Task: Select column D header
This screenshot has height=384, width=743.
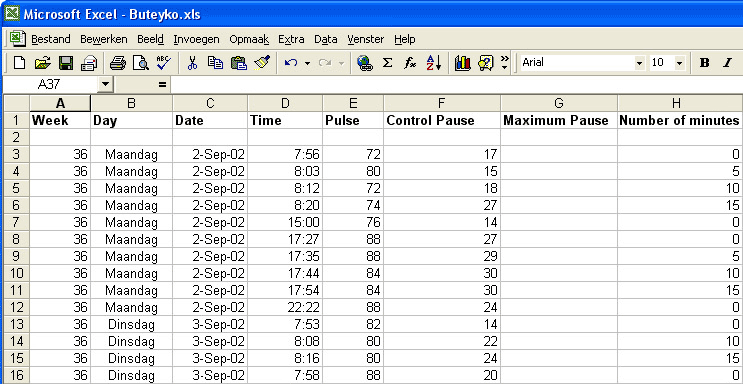Action: [x=285, y=103]
